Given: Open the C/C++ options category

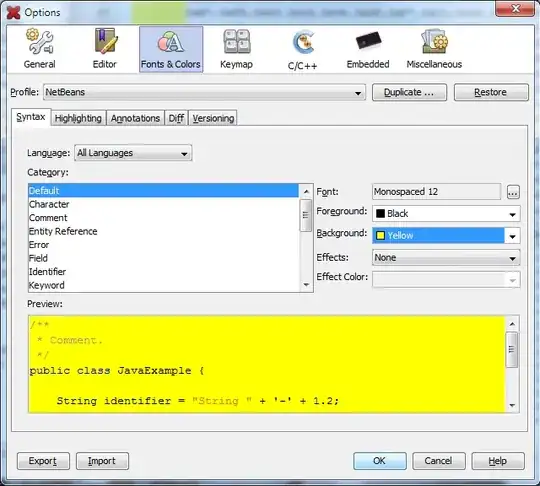Looking at the screenshot, I should 302,49.
